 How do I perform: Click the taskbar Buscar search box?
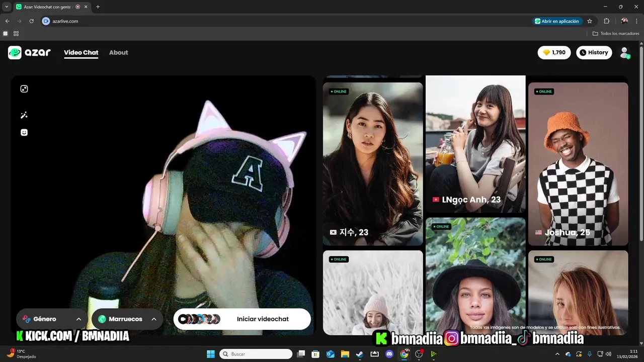[256, 354]
